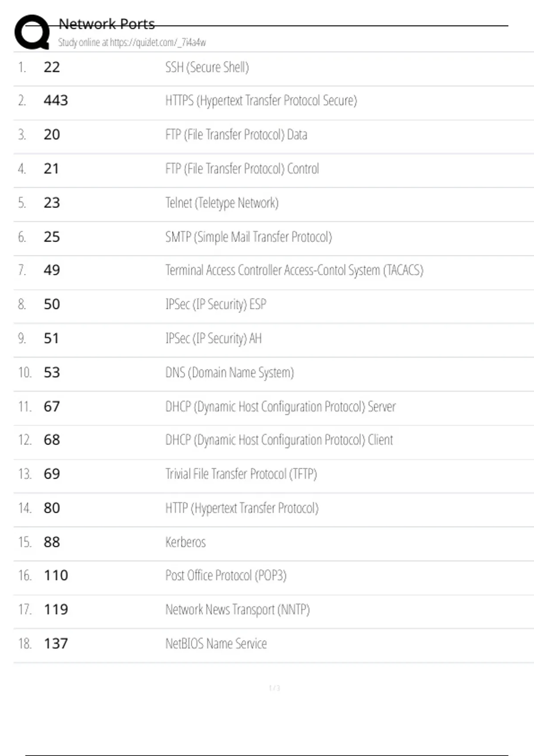Select the SSH (Secure Shell) definition
The height and width of the screenshot is (756, 534).
click(207, 68)
